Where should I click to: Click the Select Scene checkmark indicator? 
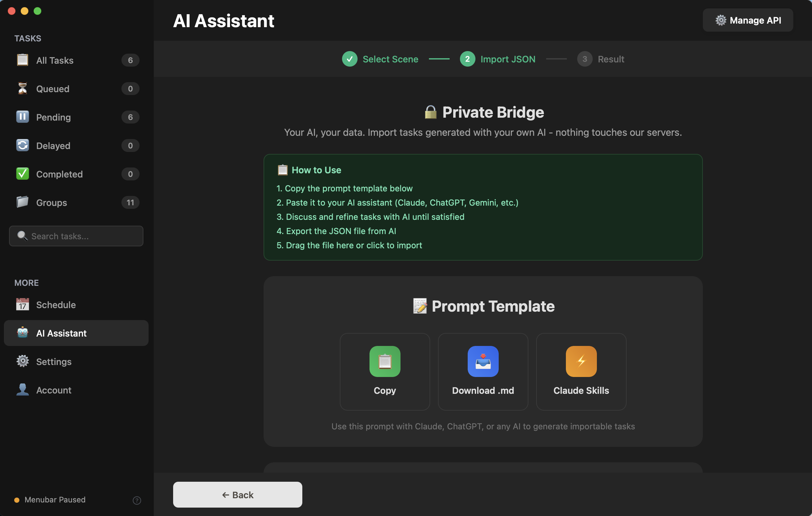tap(349, 59)
